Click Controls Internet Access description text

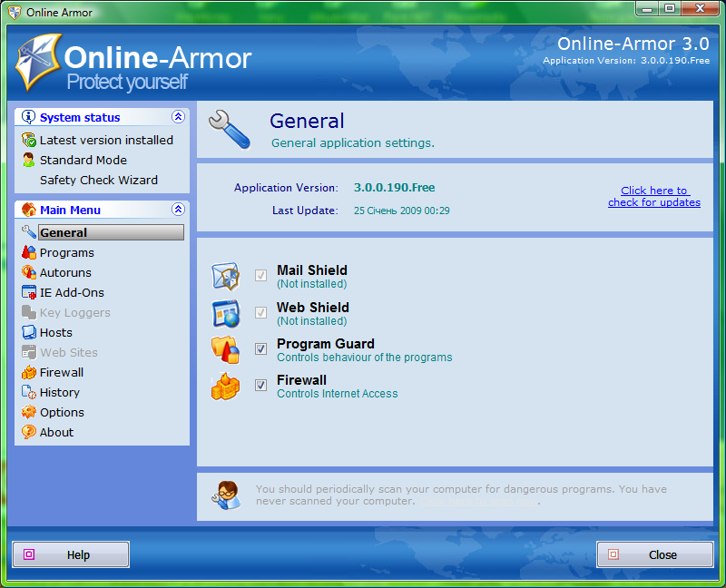coord(338,394)
